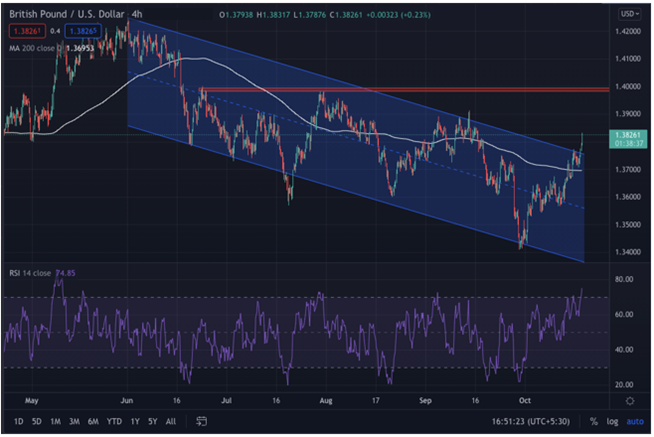The width and height of the screenshot is (654, 437).
Task: Click the Aug label on time axis
Action: 326,400
